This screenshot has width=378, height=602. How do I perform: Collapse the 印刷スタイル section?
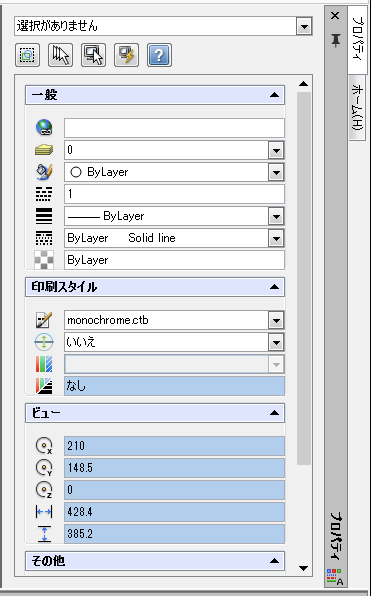(274, 287)
